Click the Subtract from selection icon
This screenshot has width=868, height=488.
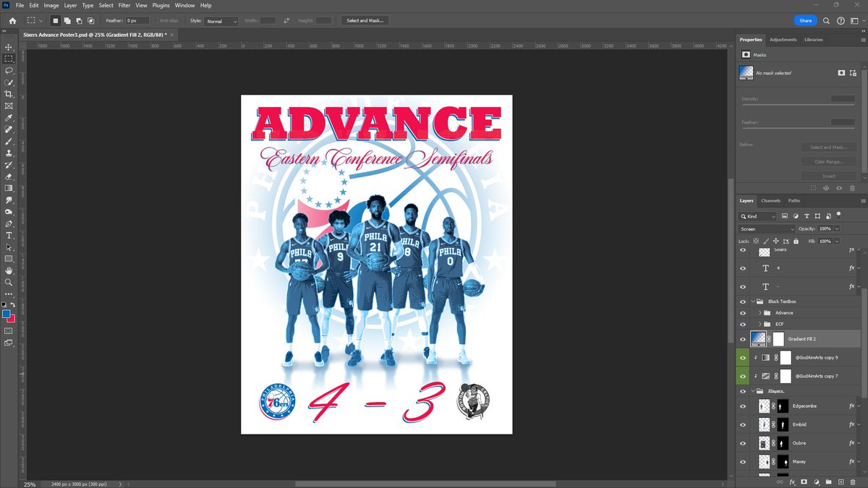point(79,21)
